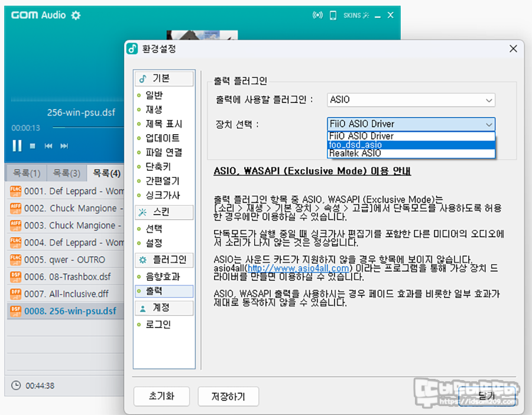Click the album art thumbnail in GOM Audio
This screenshot has height=415, width=532.
pos(202,35)
